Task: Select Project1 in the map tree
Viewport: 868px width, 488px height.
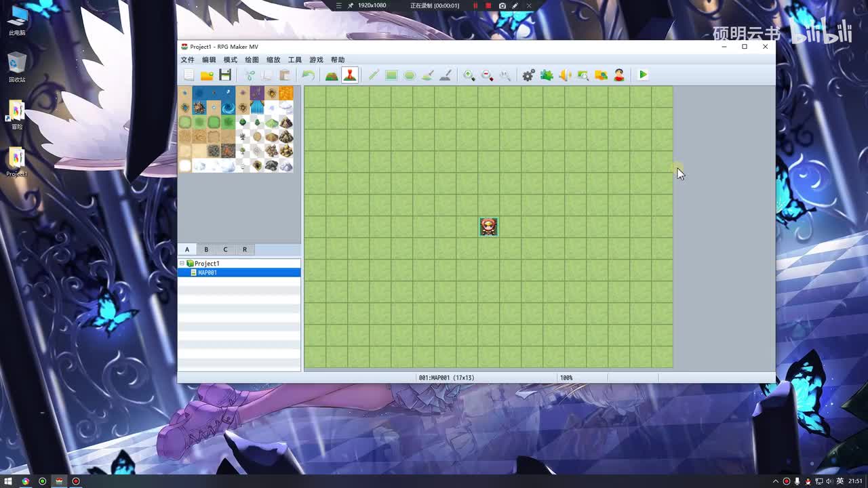Action: coord(207,264)
